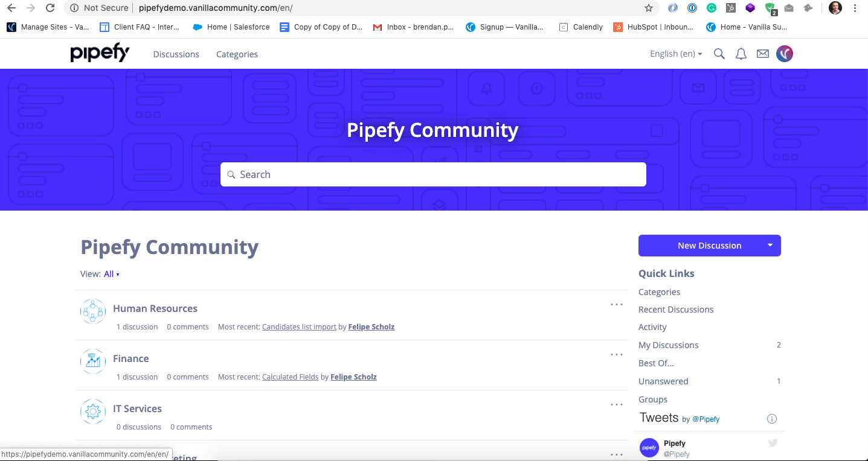The image size is (868, 461).
Task: Click the Pipefy logo in the header
Action: pyautogui.click(x=100, y=53)
